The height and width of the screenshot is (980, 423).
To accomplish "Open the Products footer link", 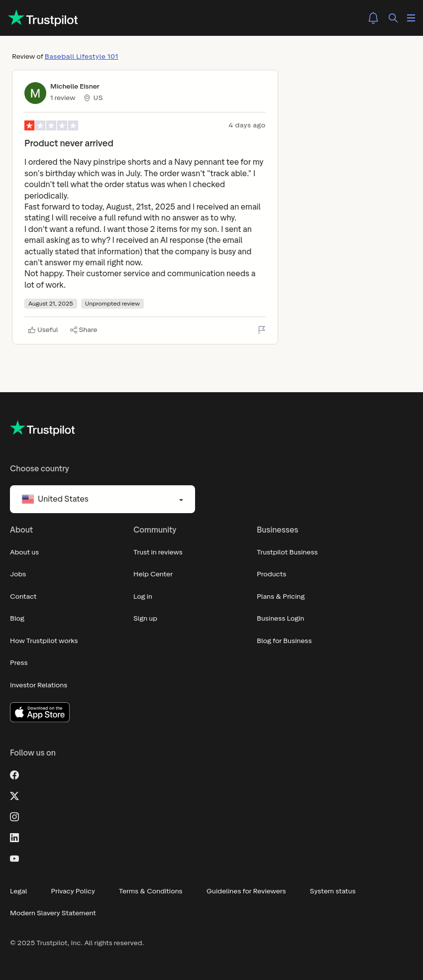I will (271, 574).
